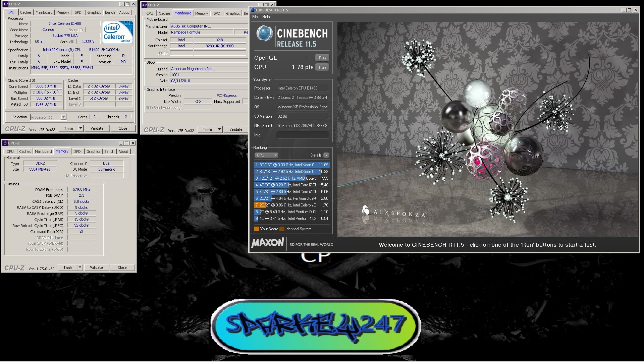Click Validate in Mainboard window
The height and width of the screenshot is (362, 644).
[236, 129]
